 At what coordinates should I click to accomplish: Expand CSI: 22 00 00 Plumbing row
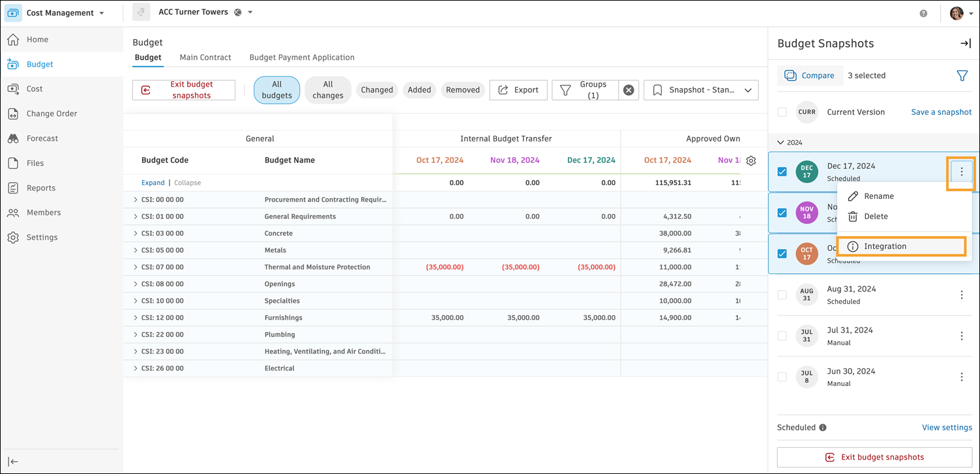click(136, 334)
